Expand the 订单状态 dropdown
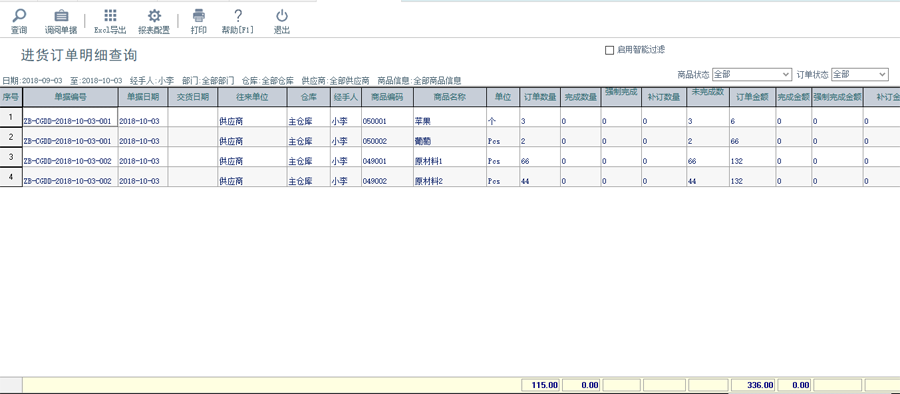This screenshot has width=900, height=394. (859, 75)
